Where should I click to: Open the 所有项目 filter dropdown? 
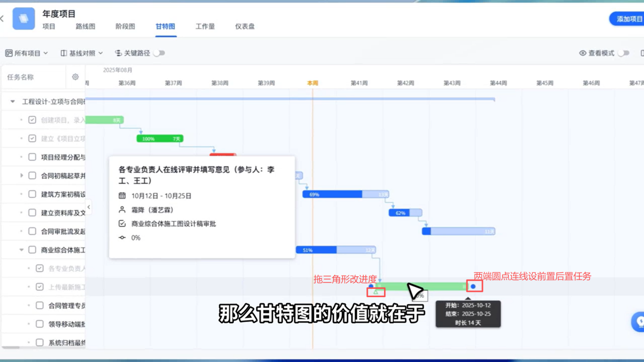(x=26, y=53)
